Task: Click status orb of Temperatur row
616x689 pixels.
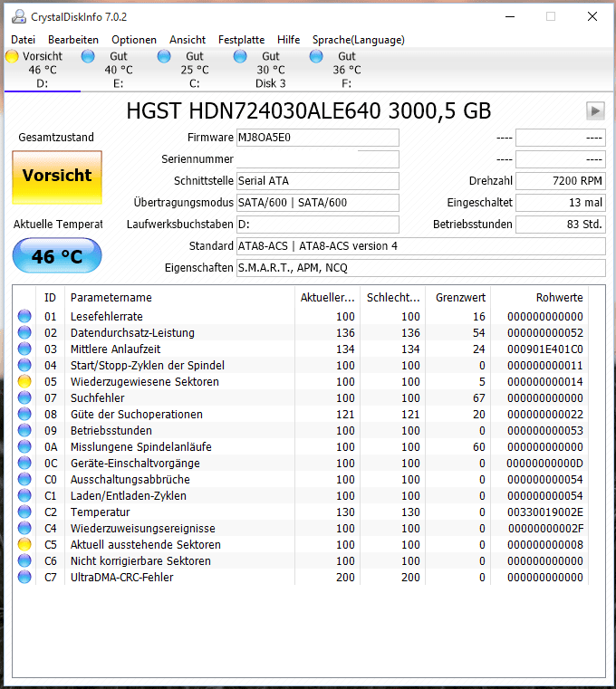Action: coord(24,512)
